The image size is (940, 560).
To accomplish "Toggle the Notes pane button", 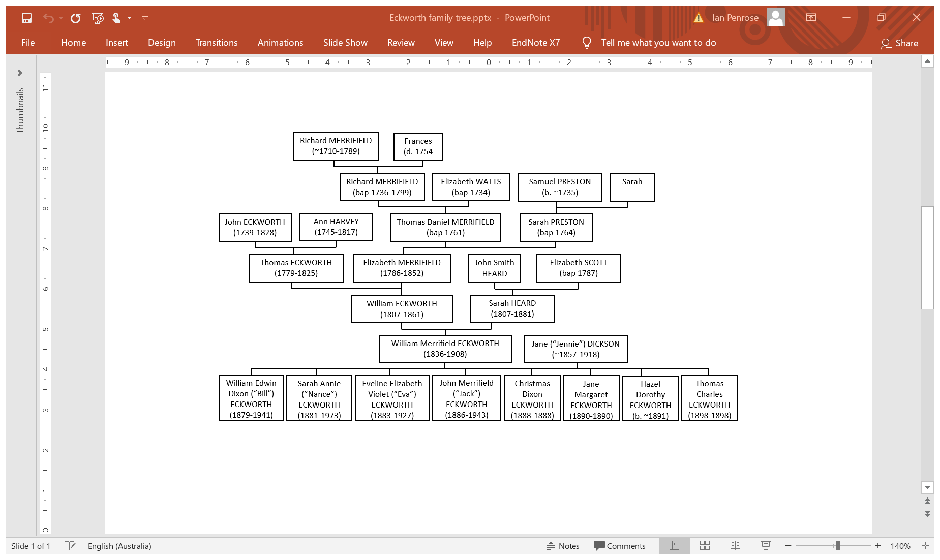I will point(563,546).
